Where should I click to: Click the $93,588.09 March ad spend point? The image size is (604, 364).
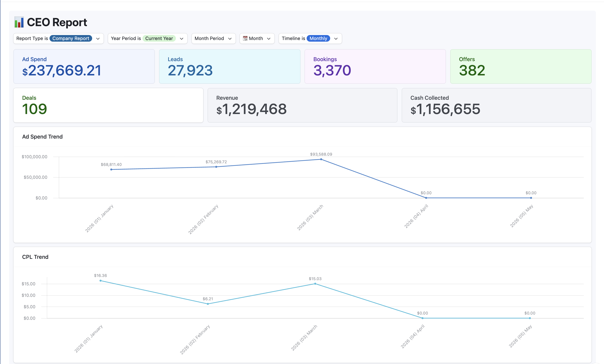click(321, 159)
